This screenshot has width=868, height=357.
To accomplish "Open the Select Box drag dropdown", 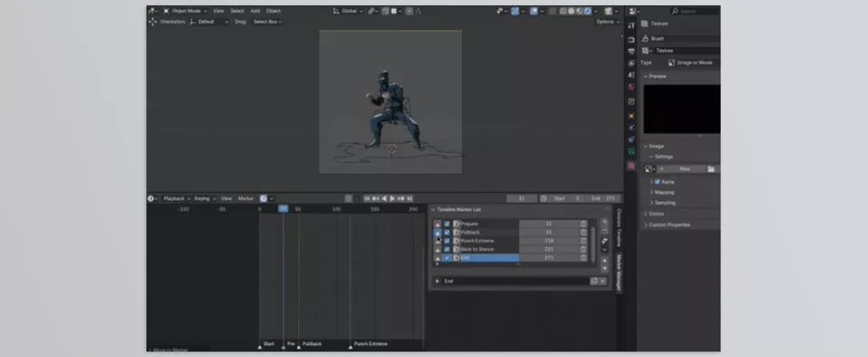I will [x=268, y=22].
